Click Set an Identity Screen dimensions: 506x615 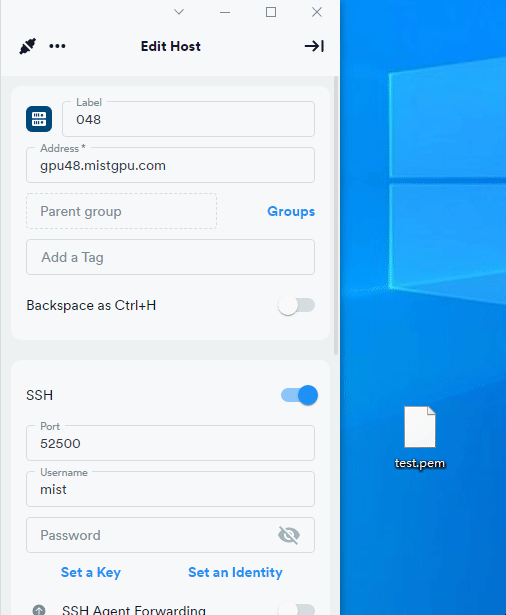pos(235,572)
